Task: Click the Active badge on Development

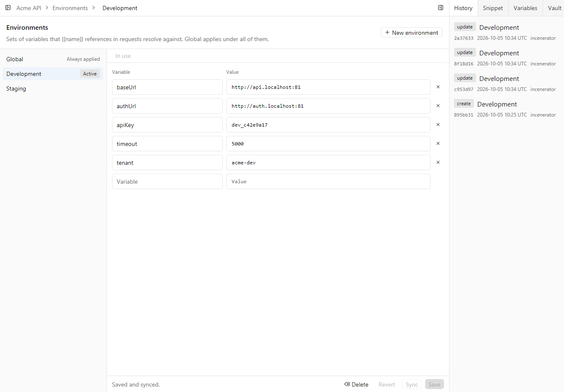Action: (x=90, y=74)
